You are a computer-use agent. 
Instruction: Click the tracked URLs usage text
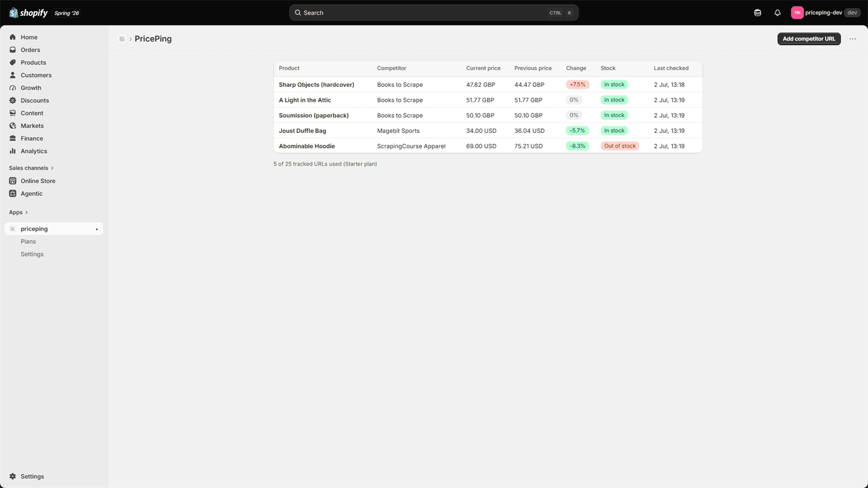pyautogui.click(x=325, y=164)
